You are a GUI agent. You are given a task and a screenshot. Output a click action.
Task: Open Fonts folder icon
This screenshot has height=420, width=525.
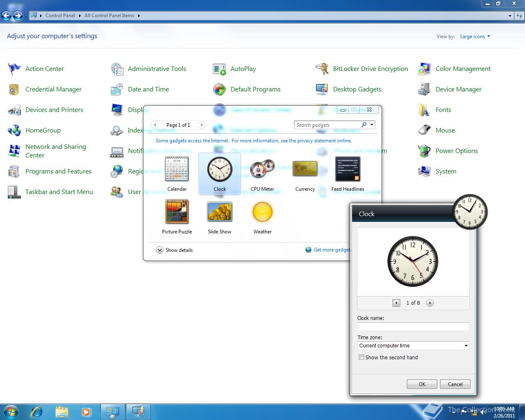(425, 110)
